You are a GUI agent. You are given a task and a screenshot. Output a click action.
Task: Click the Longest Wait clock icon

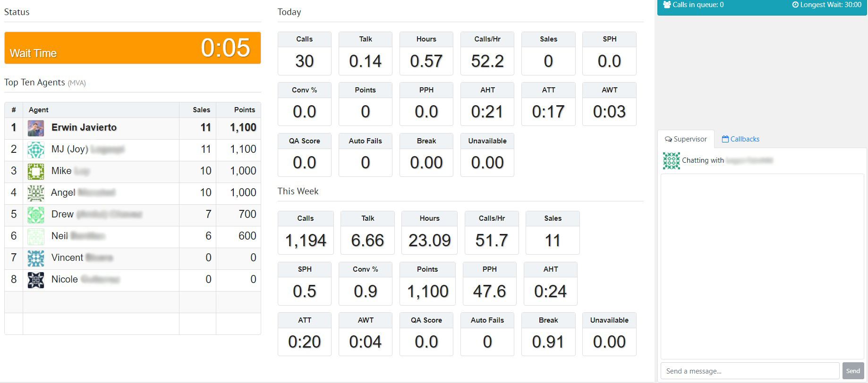point(795,5)
